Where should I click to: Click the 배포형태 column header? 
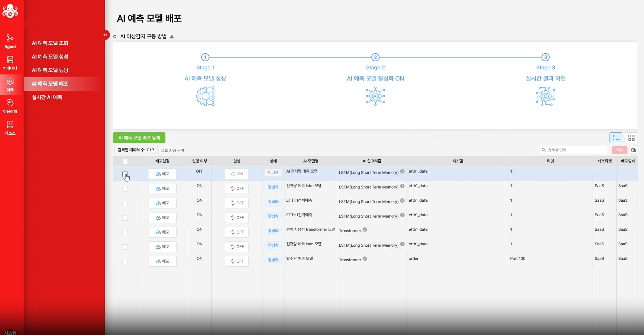(628, 161)
